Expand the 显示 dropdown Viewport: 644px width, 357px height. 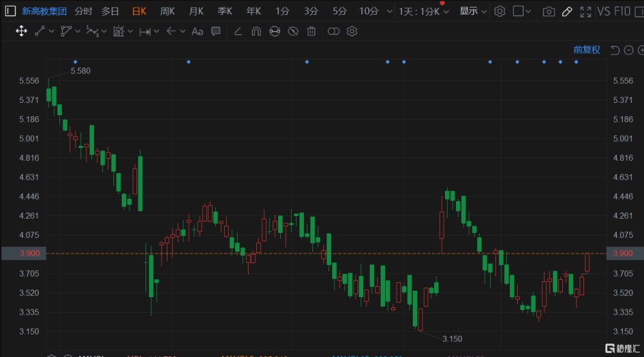[473, 11]
